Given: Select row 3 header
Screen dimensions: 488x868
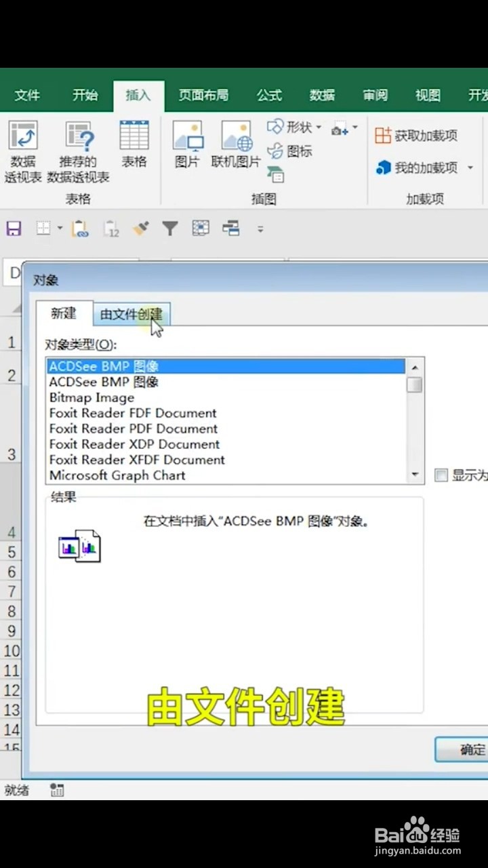Looking at the screenshot, I should (x=12, y=454).
